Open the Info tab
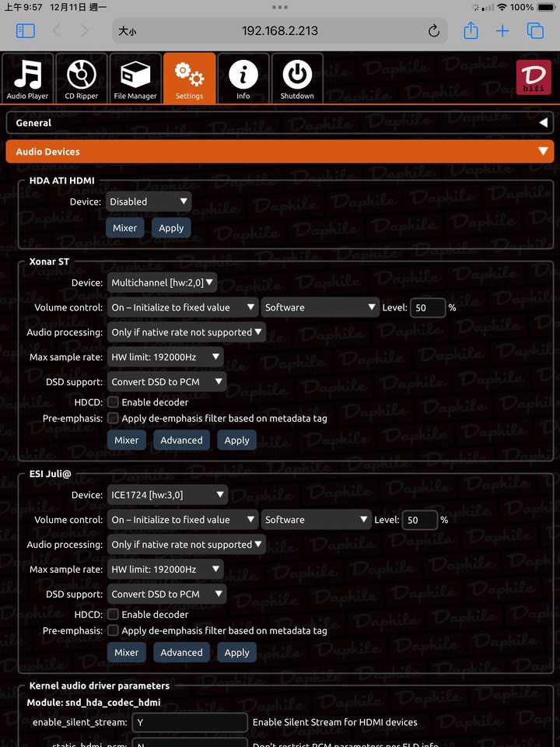 (x=243, y=78)
